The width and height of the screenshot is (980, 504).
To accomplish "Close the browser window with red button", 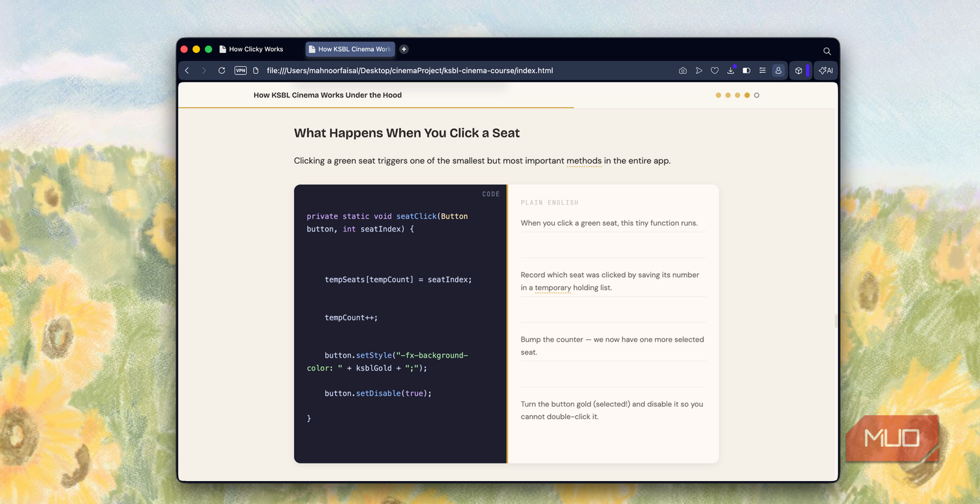I will pos(184,49).
